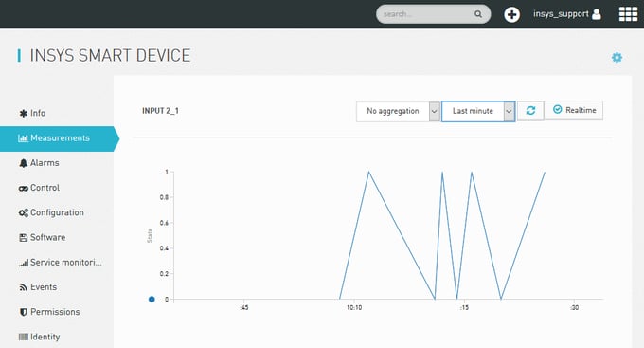Click the 0.2 y-axis value
The width and height of the screenshot is (644, 348).
pos(164,274)
